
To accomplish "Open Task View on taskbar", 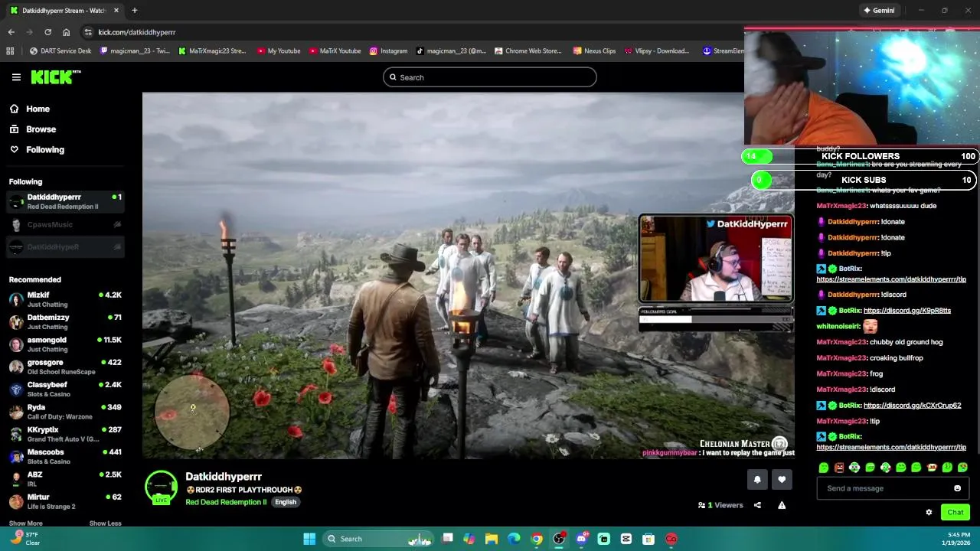I will [x=447, y=539].
